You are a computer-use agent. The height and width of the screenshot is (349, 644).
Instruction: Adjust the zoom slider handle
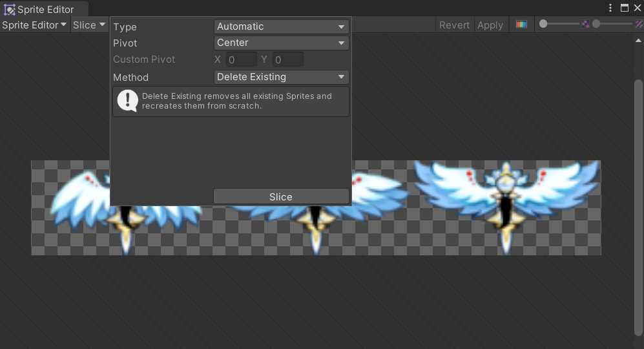click(543, 24)
